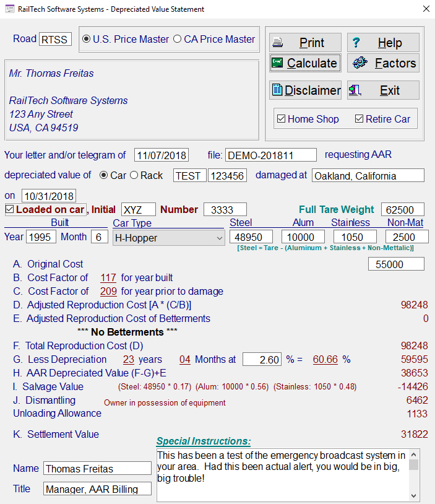The image size is (435, 504).
Task: Click the Calculate button label
Action: pos(312,63)
